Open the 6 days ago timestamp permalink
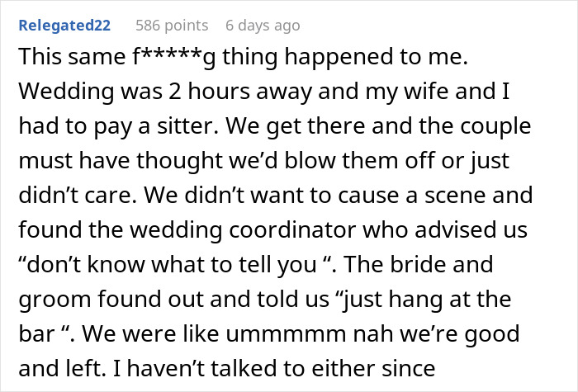This screenshot has height=392, width=578. click(263, 26)
